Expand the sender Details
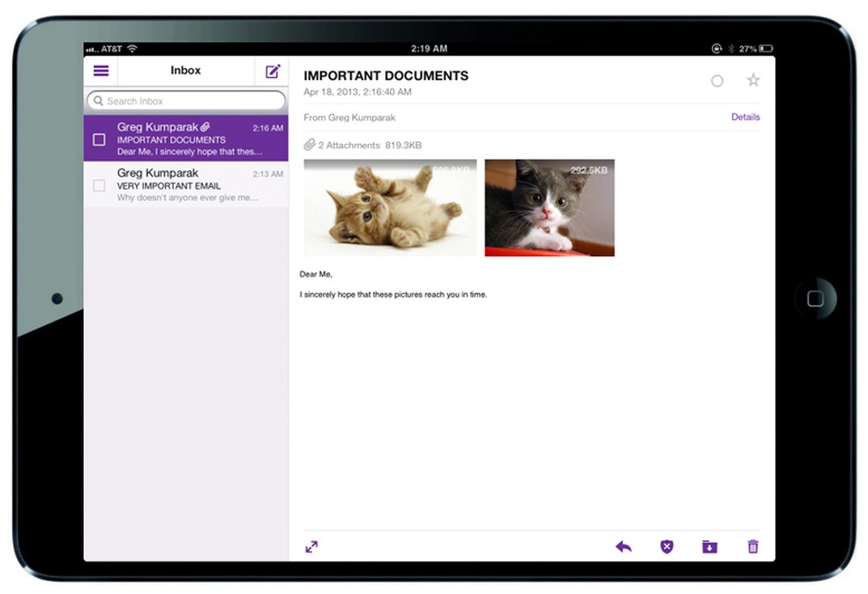This screenshot has height=594, width=868. pos(745,117)
